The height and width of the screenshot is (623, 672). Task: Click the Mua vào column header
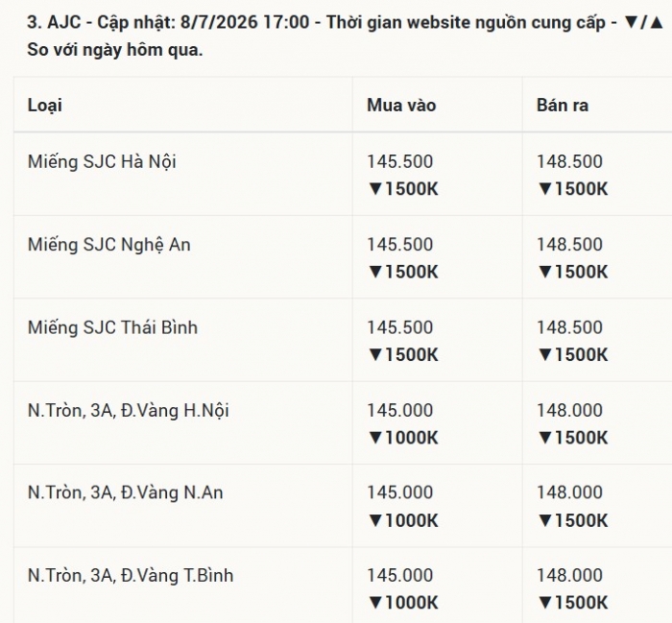pyautogui.click(x=401, y=106)
